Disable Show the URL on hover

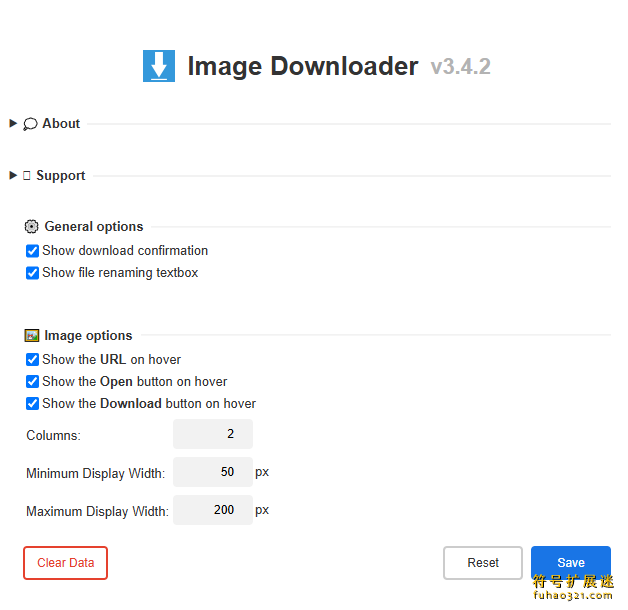pos(32,360)
